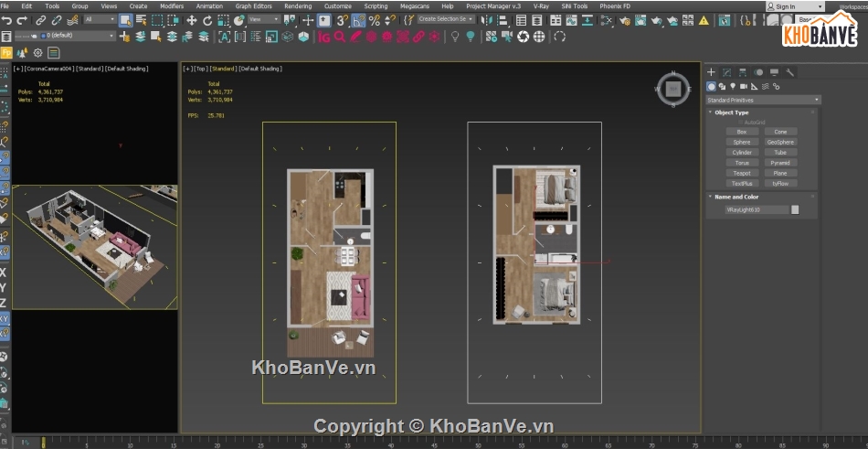Open the Curve Editor icon

[x=571, y=20]
